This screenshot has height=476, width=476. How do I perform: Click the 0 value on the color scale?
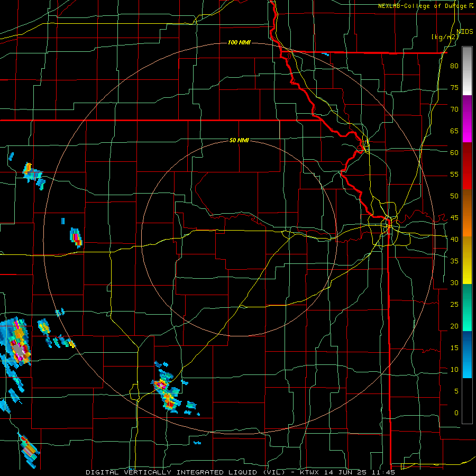pyautogui.click(x=456, y=413)
